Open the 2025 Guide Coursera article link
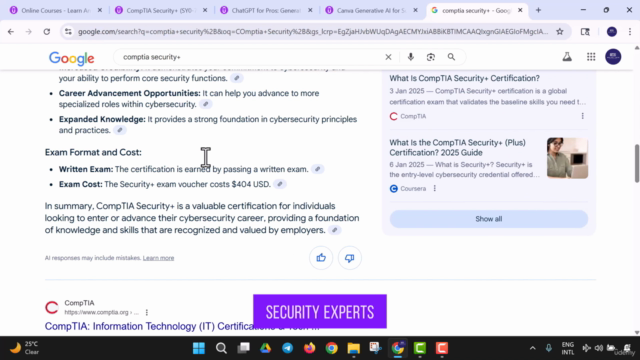The width and height of the screenshot is (640, 360). click(x=457, y=147)
